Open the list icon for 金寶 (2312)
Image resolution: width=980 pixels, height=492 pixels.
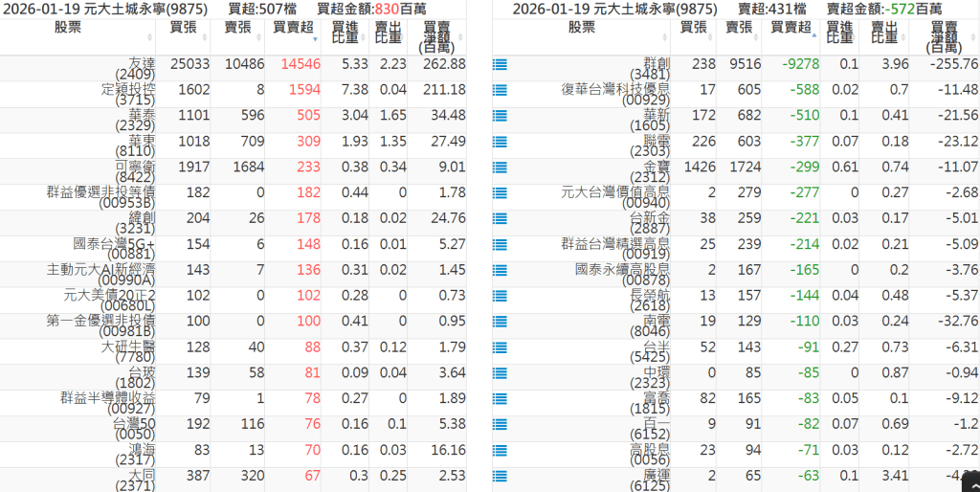tap(500, 168)
